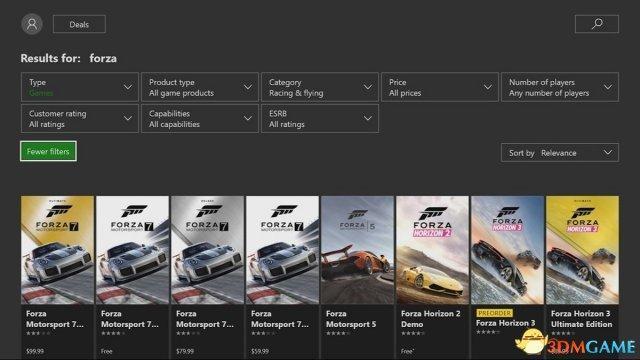Image resolution: width=640 pixels, height=360 pixels.
Task: Expand the Type filter dropdown
Action: (x=80, y=87)
